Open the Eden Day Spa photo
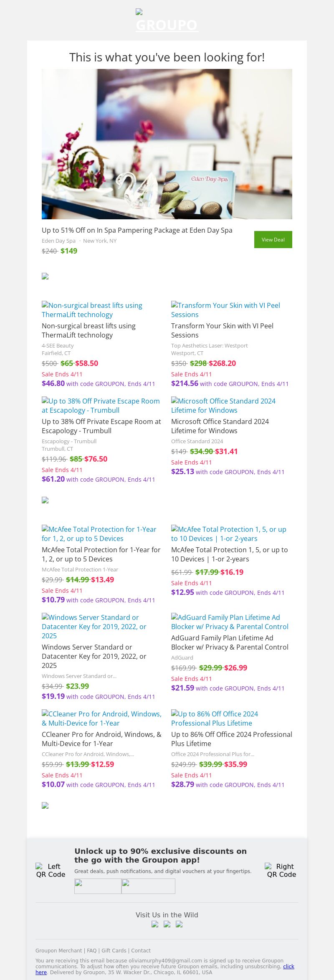This screenshot has width=334, height=980. [167, 144]
